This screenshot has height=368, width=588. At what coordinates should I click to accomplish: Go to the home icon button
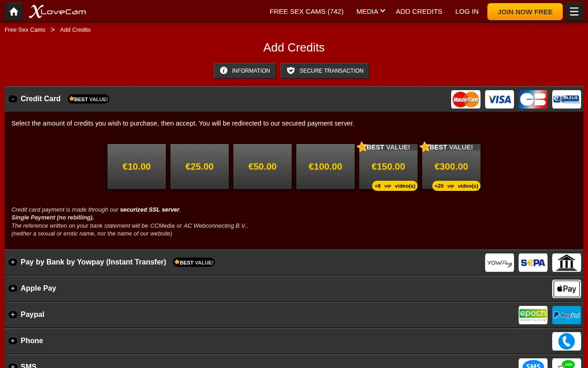click(x=14, y=11)
